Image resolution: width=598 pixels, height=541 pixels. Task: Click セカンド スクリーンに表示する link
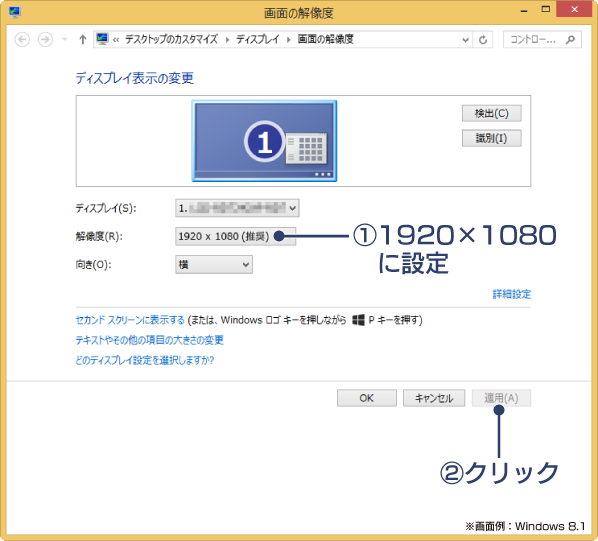(x=130, y=320)
